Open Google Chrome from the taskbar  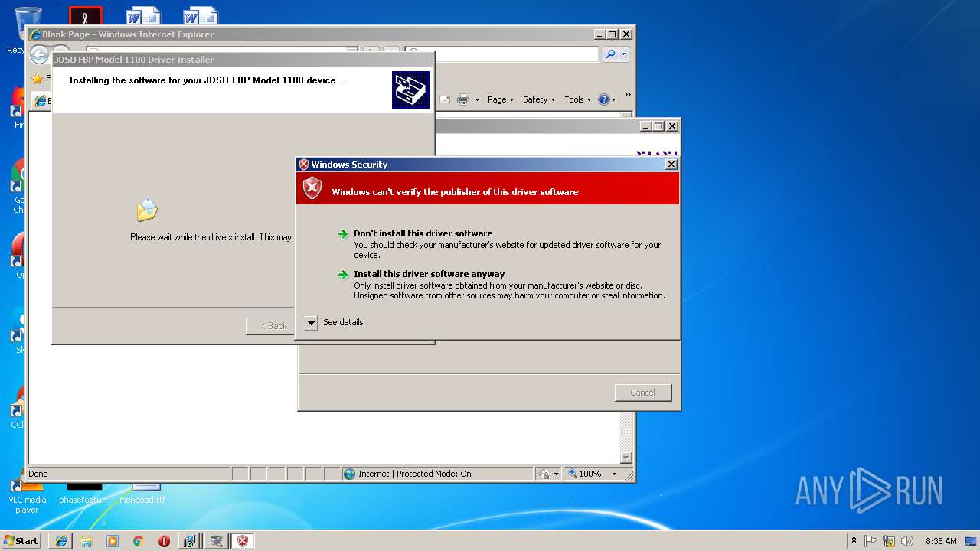point(138,541)
